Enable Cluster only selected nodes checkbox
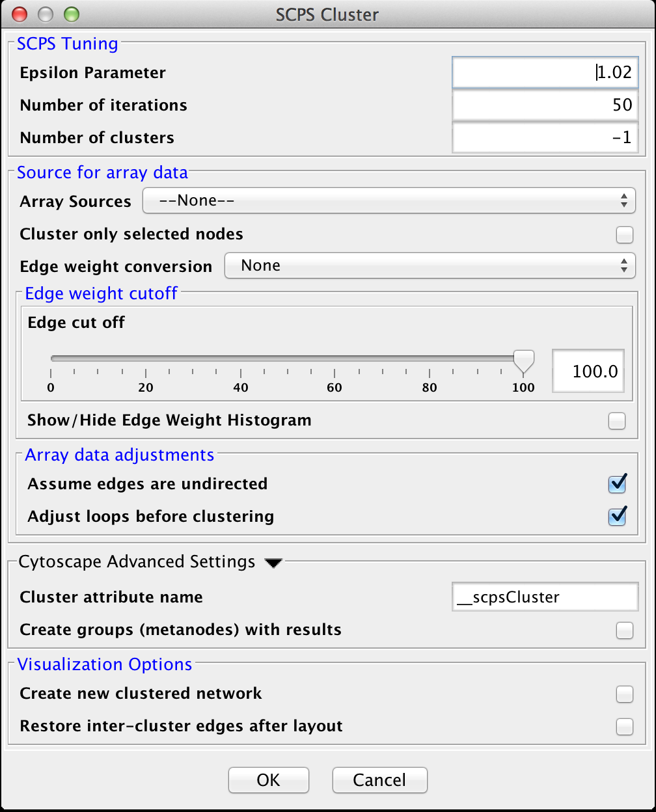 pos(624,234)
